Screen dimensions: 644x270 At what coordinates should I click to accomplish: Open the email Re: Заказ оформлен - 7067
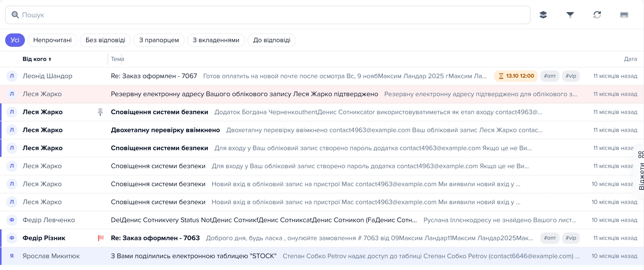coord(322,76)
